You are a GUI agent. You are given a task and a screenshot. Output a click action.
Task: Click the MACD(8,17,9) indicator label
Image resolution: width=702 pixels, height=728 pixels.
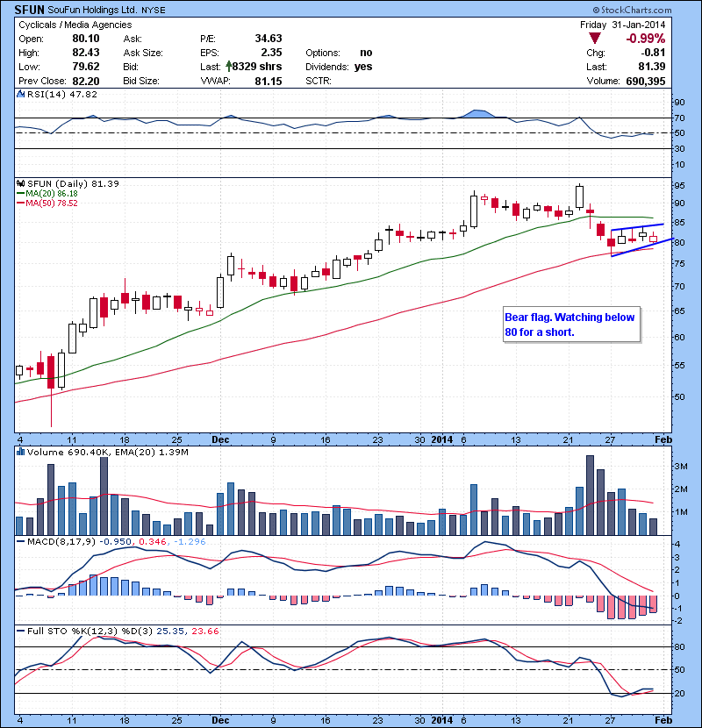(x=61, y=541)
